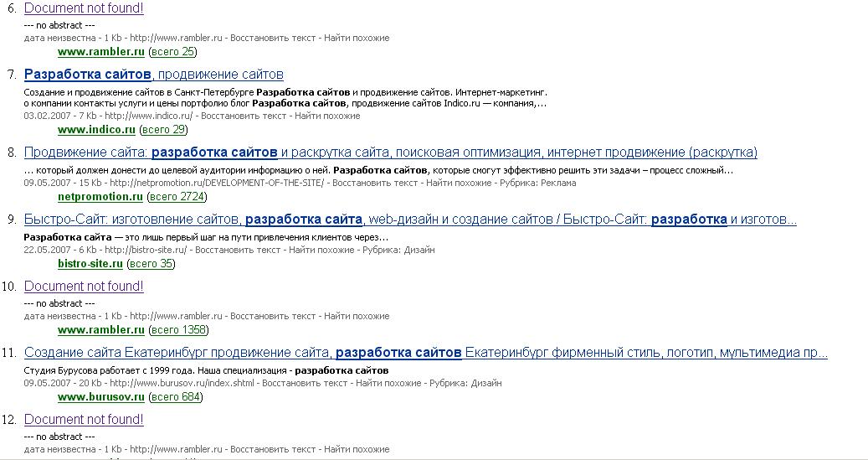Click the netpromotion.ru site link

click(x=100, y=197)
